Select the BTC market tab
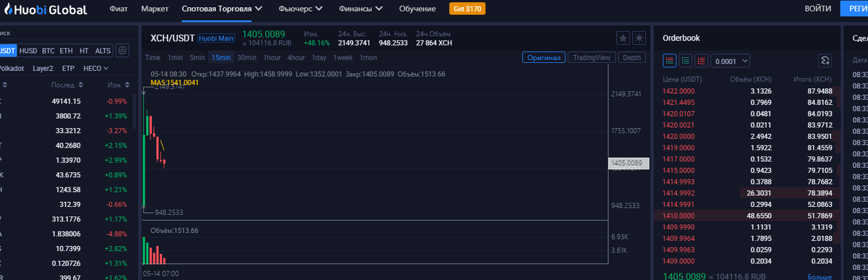The height and width of the screenshot is (280, 868). click(48, 51)
